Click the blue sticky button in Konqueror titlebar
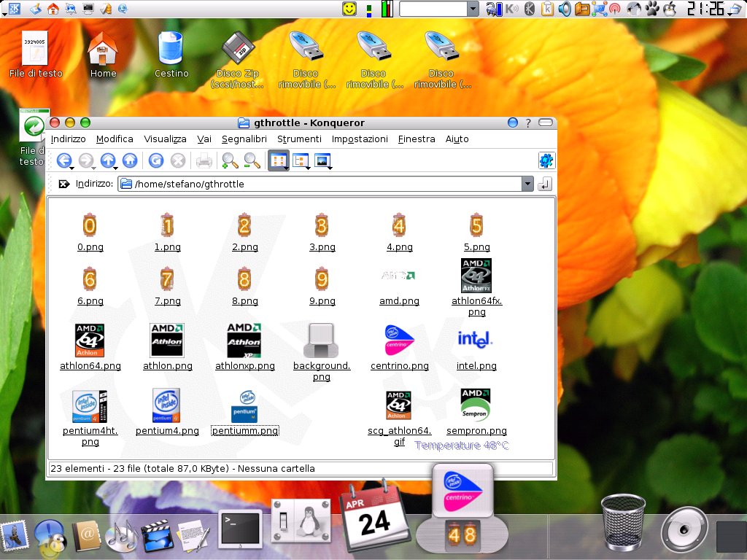747x560 pixels. (513, 122)
